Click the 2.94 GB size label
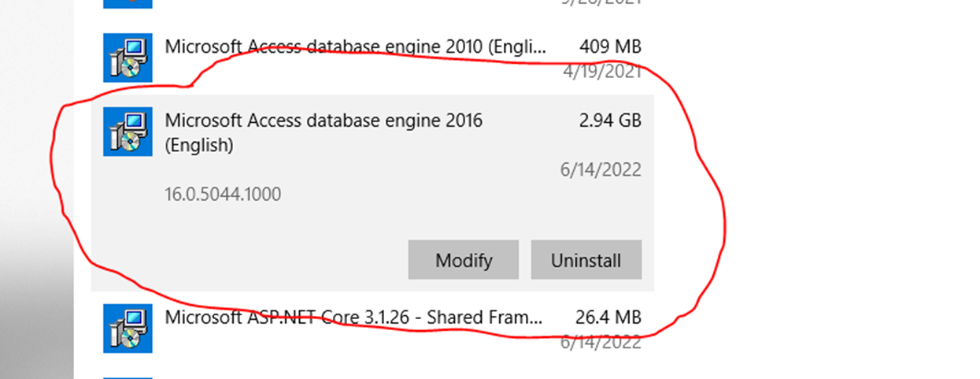Image resolution: width=980 pixels, height=379 pixels. point(609,121)
